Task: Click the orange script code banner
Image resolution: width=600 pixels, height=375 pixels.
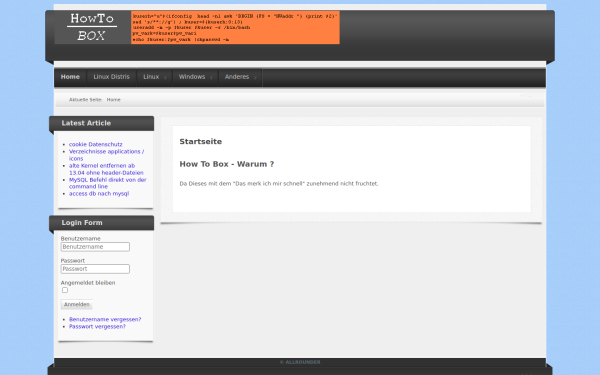Action: [235, 28]
